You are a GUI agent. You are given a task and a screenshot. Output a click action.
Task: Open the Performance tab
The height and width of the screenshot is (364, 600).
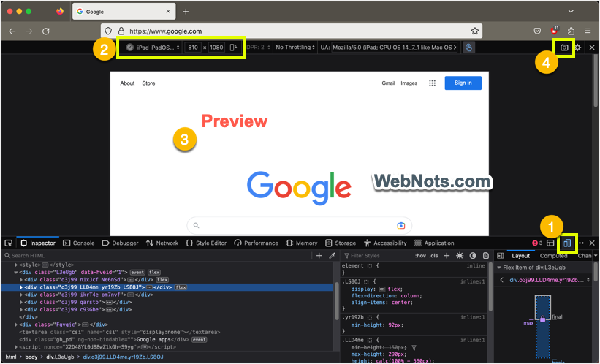[x=257, y=243]
